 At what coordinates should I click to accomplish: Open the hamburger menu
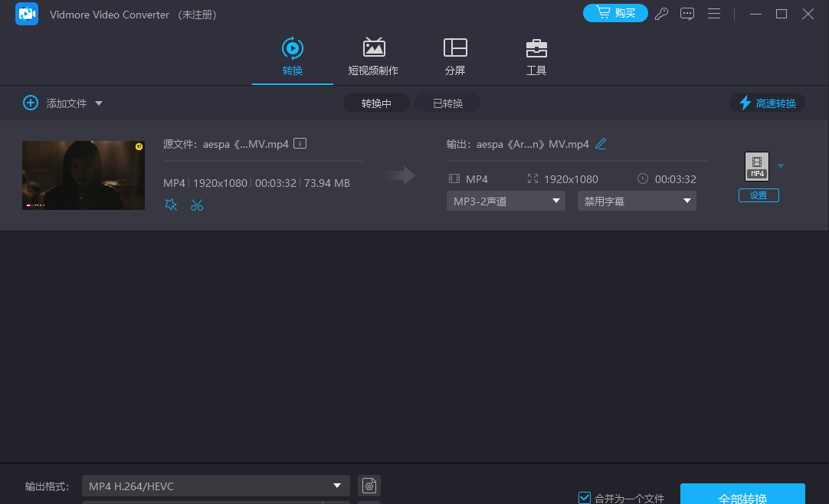point(714,13)
